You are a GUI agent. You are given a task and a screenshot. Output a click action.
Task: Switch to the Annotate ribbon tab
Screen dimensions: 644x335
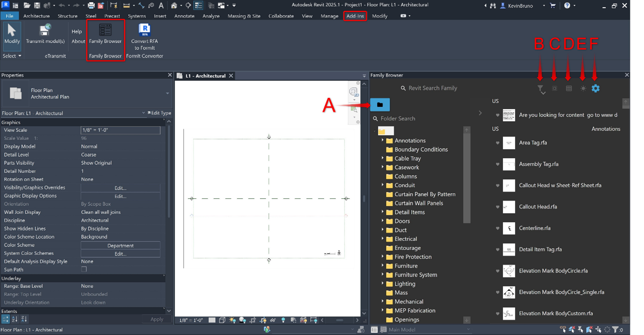[184, 16]
